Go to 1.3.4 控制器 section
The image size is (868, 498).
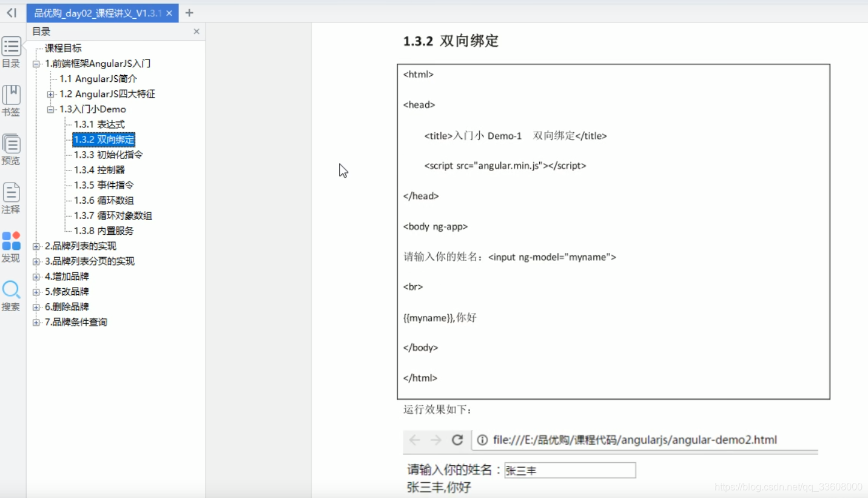(x=99, y=170)
